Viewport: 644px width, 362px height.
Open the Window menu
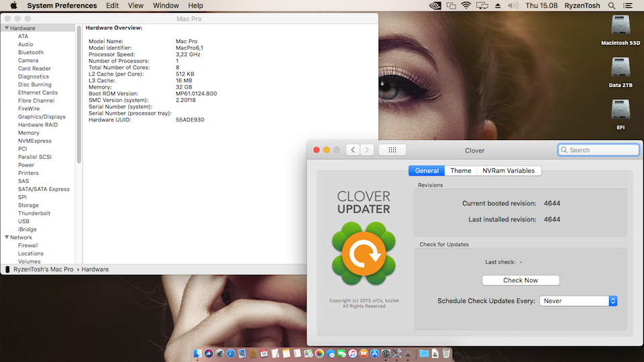pyautogui.click(x=166, y=6)
